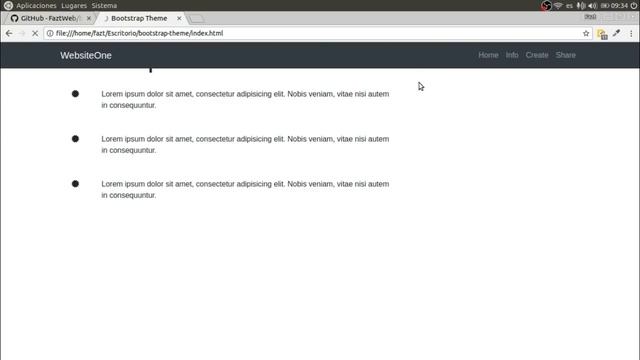Open the forward navigation arrow

(22, 33)
